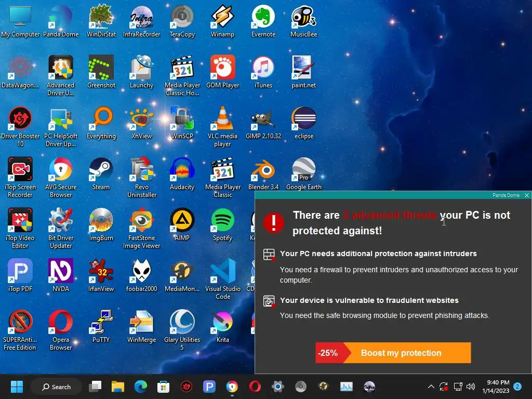Launch Microsoft Edge from the taskbar
532x399 pixels.
140,387
